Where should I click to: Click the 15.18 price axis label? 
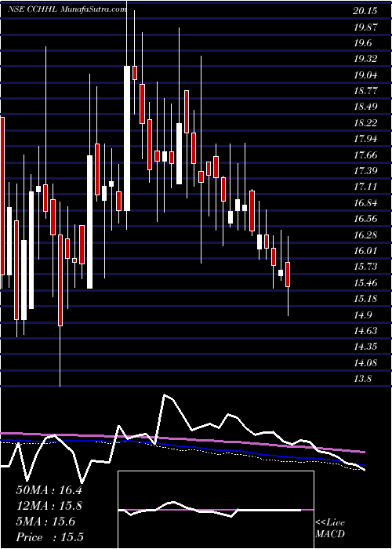365,299
